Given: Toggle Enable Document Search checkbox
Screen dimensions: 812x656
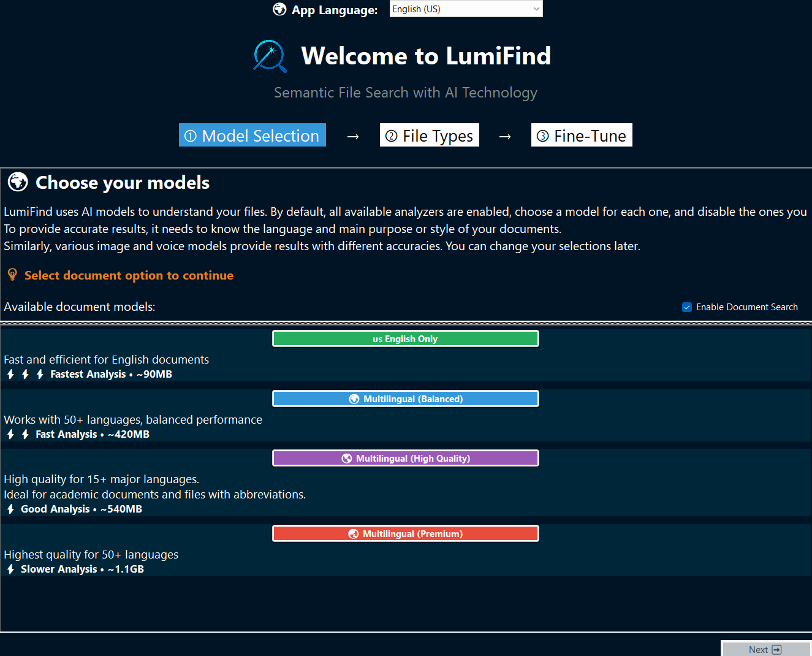Looking at the screenshot, I should pyautogui.click(x=687, y=307).
